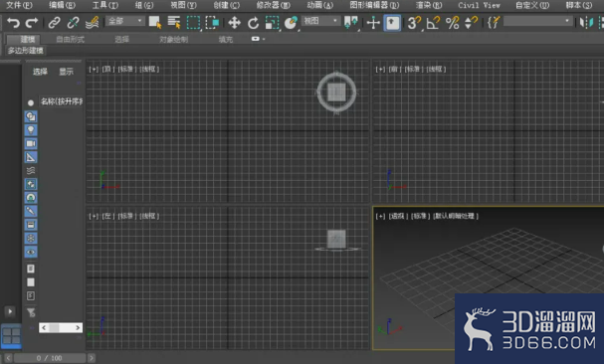The width and height of the screenshot is (604, 364).
Task: Toggle the display lights filter icon
Action: pos(31,130)
